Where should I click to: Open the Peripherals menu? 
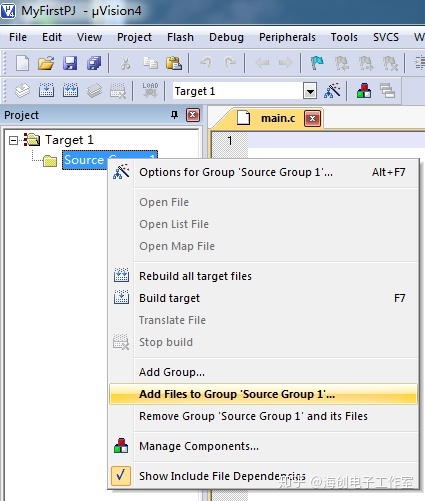click(x=287, y=37)
